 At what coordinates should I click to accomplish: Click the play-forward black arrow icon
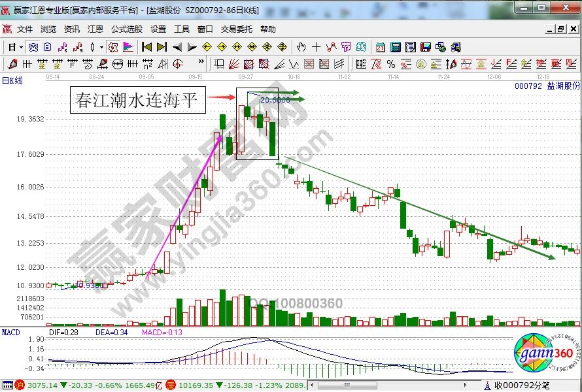(192, 47)
